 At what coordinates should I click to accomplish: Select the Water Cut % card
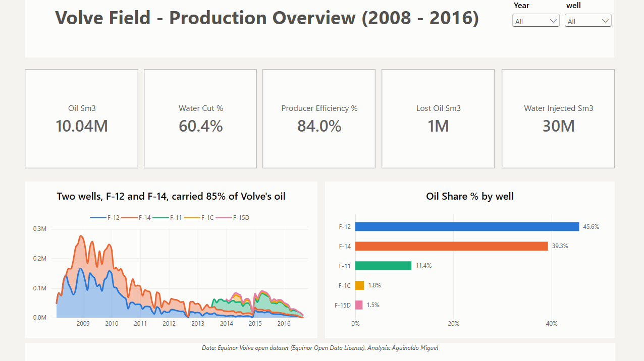pyautogui.click(x=200, y=118)
